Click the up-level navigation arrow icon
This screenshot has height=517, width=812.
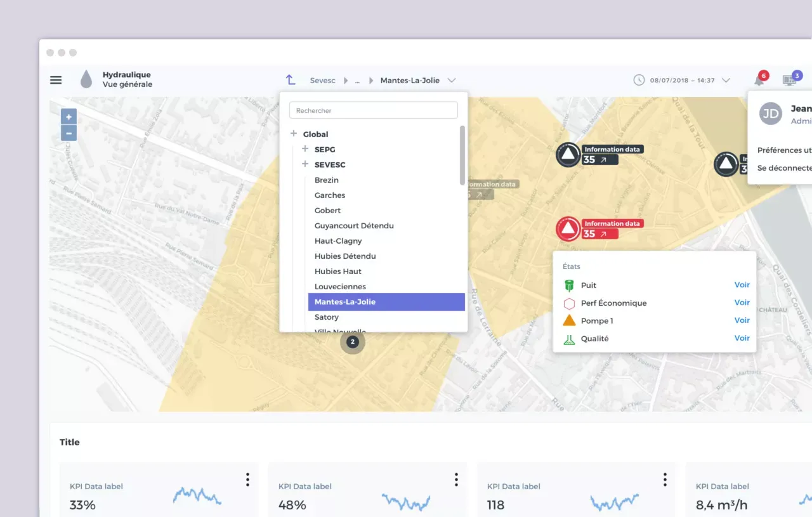pyautogui.click(x=291, y=80)
